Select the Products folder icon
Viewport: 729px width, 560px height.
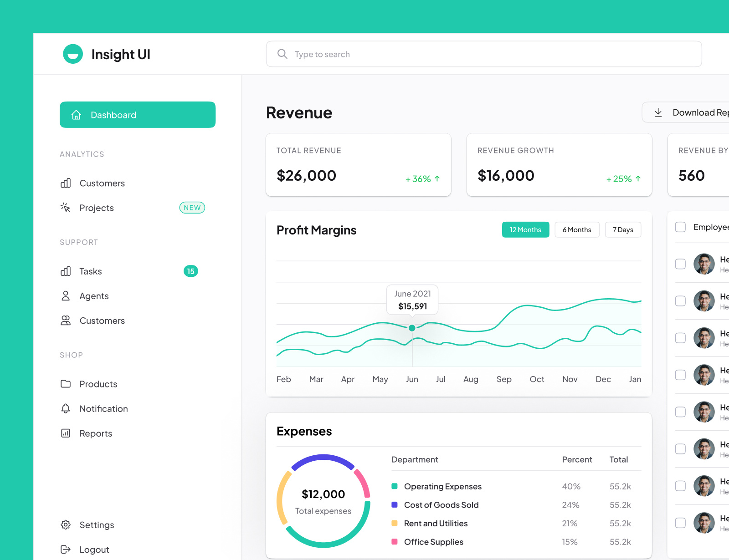66,384
